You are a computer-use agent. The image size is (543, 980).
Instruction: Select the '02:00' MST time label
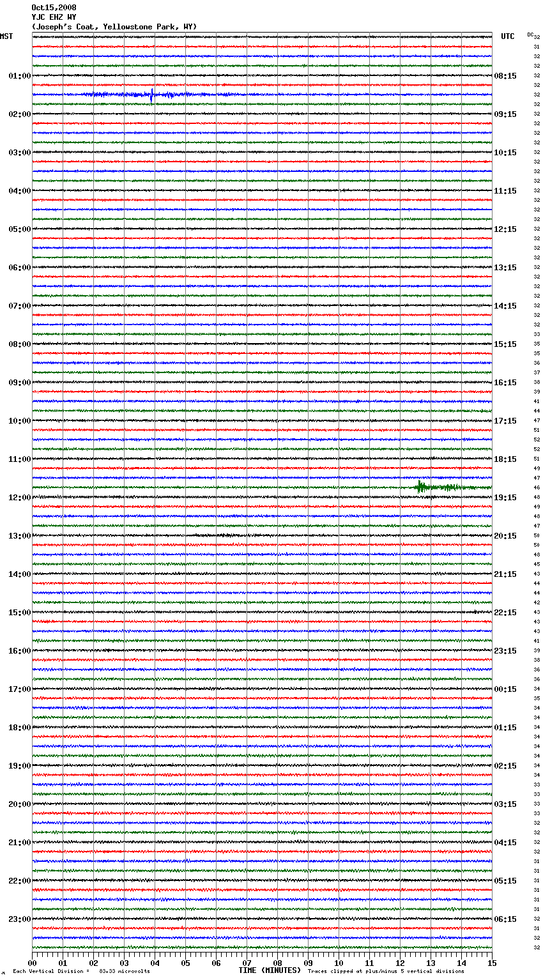coord(20,114)
